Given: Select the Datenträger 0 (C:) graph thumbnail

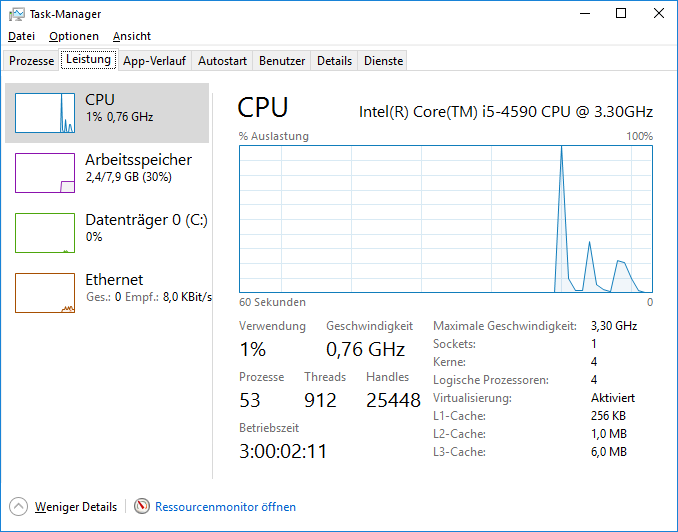Looking at the screenshot, I should [45, 233].
